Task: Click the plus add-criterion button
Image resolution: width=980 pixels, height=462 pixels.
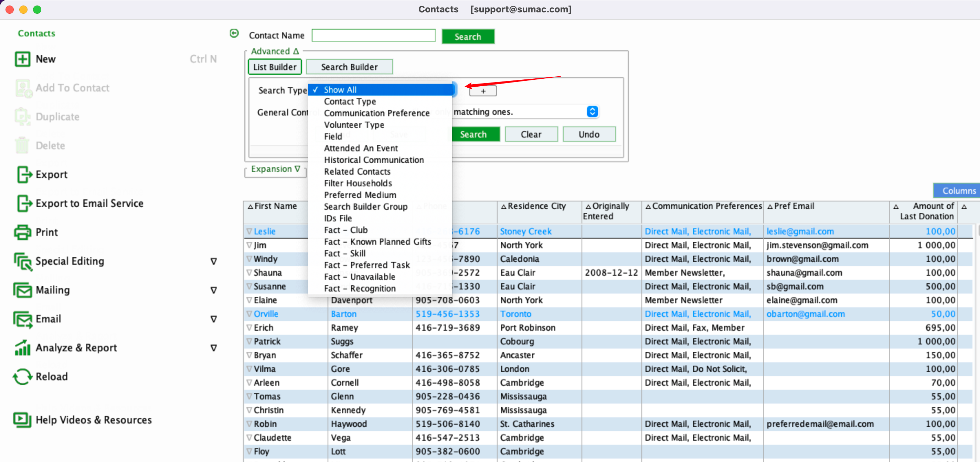Action: tap(483, 91)
